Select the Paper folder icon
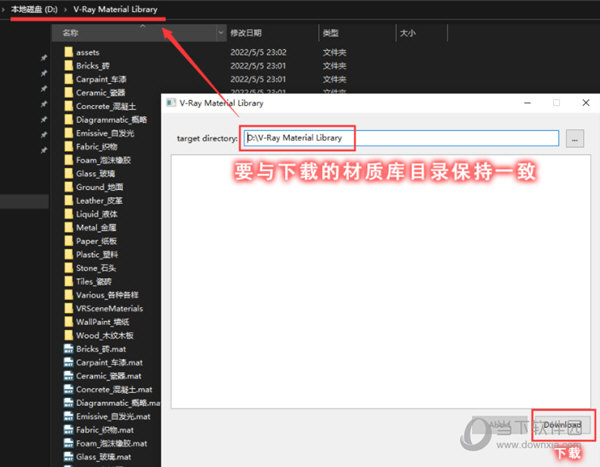 click(x=68, y=241)
